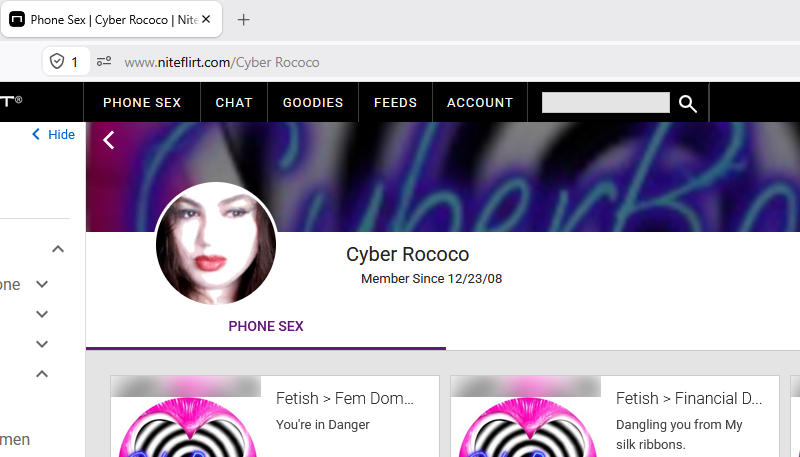Open the ACCOUNT nav menu
Viewport: 800px width, 457px height.
(x=480, y=103)
